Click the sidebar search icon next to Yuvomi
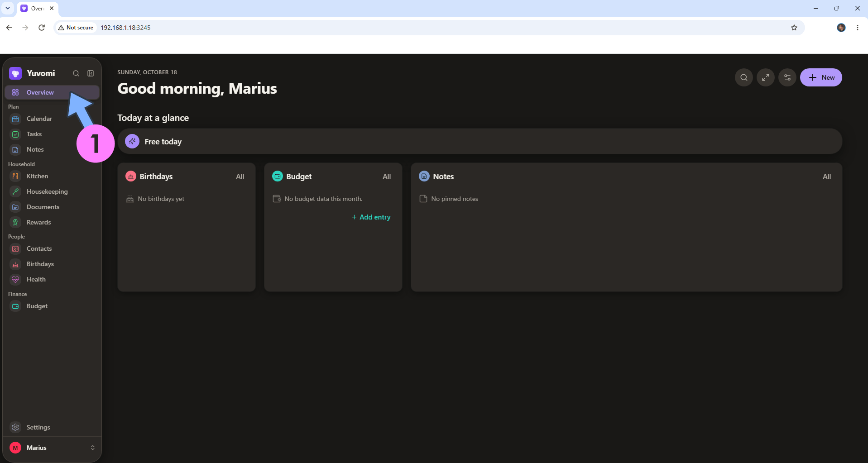The width and height of the screenshot is (868, 463). click(x=76, y=73)
